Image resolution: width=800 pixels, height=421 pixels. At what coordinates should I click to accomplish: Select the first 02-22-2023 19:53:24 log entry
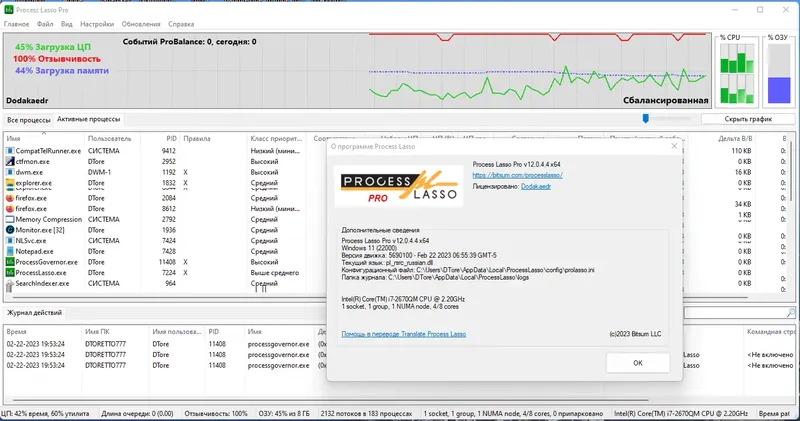[36, 344]
